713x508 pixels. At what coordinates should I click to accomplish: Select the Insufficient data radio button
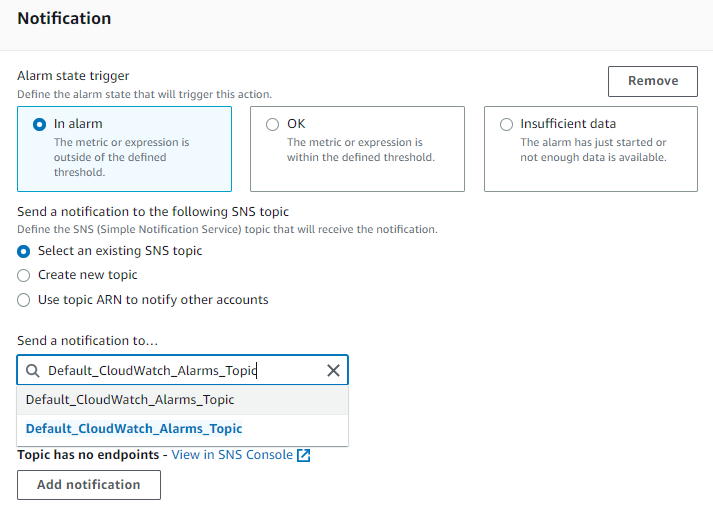506,124
